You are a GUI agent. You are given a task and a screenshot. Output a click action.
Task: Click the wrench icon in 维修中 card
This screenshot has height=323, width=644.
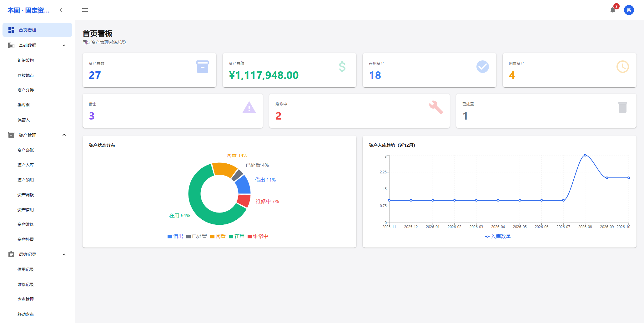coord(436,107)
